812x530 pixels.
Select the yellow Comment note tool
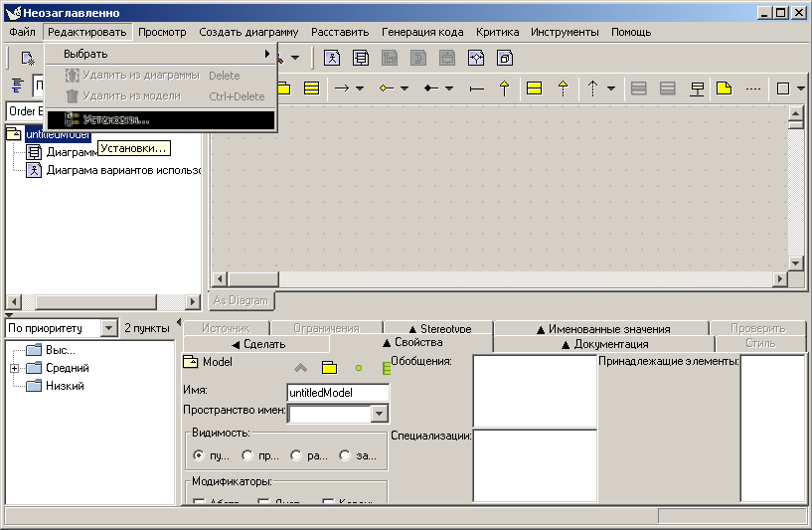coord(724,88)
